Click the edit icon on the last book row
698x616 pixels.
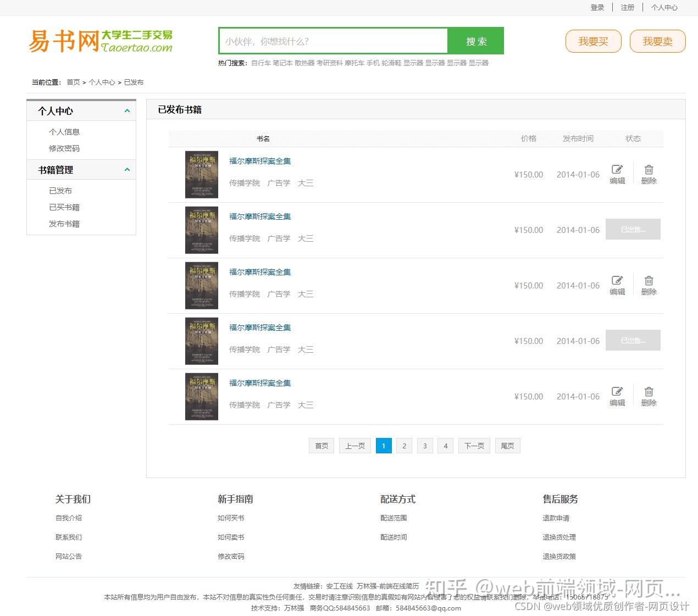(x=617, y=392)
